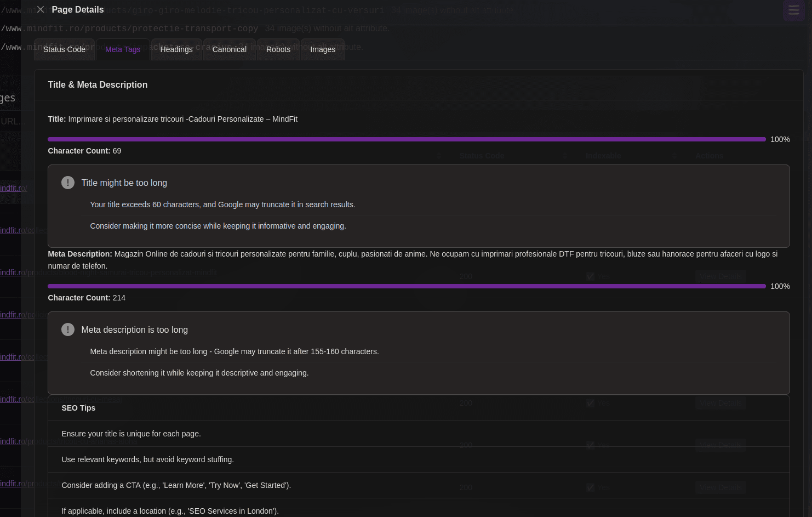The width and height of the screenshot is (812, 517).
Task: Click the warning icon beside 'Meta description is too long'
Action: 68,329
